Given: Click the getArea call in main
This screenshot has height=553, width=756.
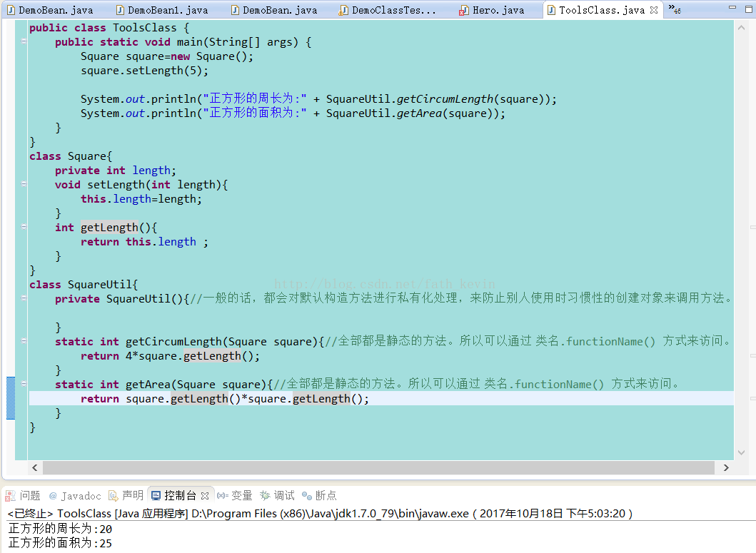Looking at the screenshot, I should [x=420, y=113].
